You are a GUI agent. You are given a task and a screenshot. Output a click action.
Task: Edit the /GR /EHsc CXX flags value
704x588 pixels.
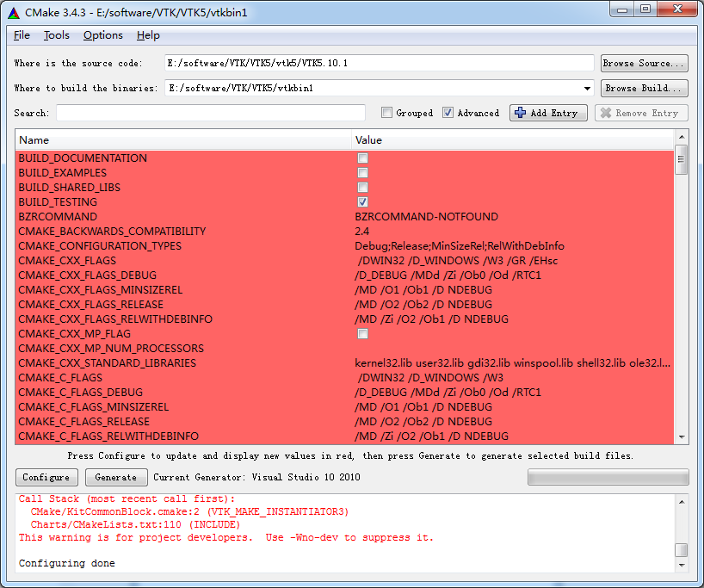click(x=458, y=261)
